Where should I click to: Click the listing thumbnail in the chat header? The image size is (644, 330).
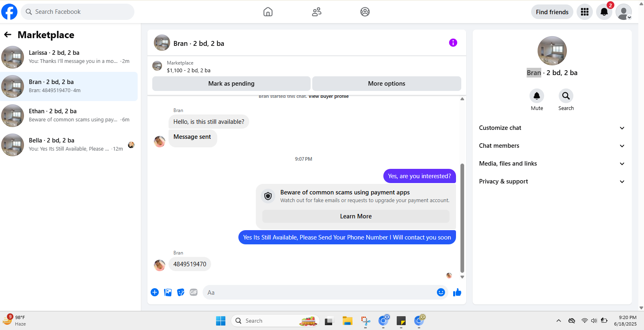coord(157,66)
